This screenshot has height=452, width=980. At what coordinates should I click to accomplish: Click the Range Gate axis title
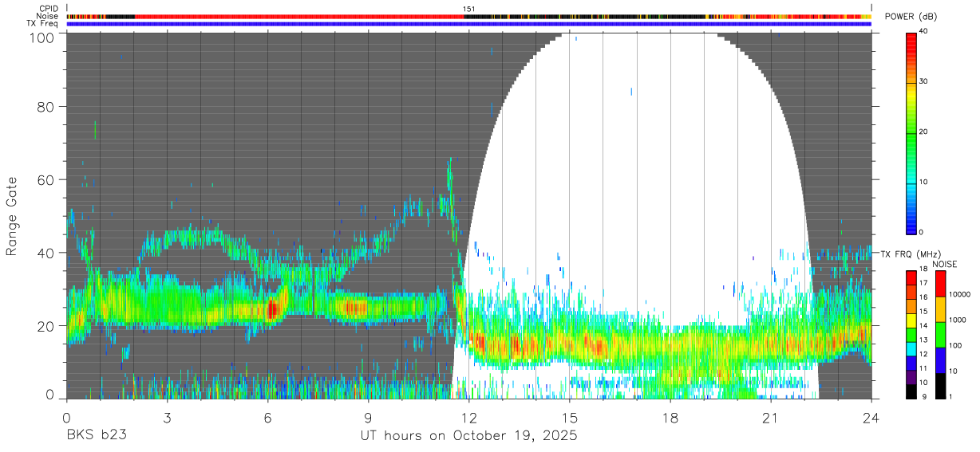[x=13, y=216]
